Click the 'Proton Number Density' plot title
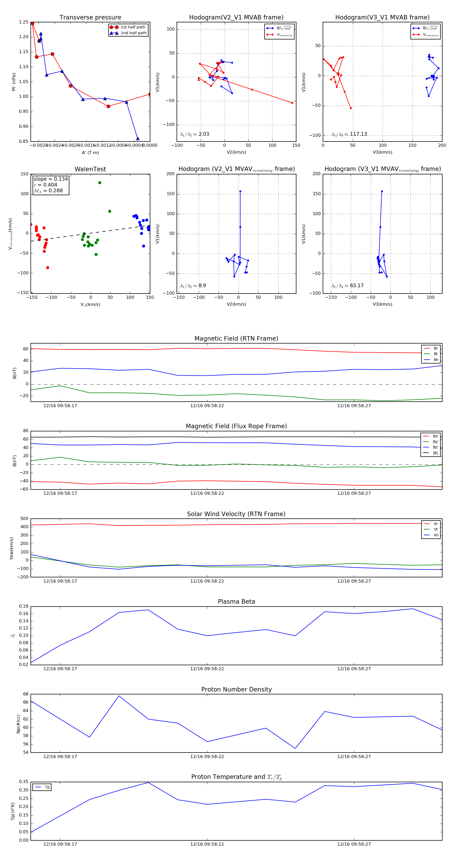Viewport: 473px width, 868px height. point(236,689)
